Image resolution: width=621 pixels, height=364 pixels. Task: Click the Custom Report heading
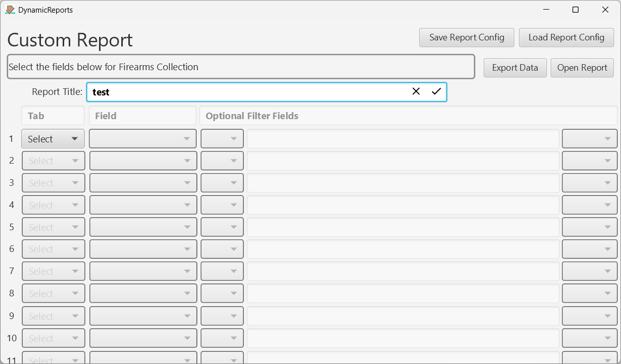(70, 40)
